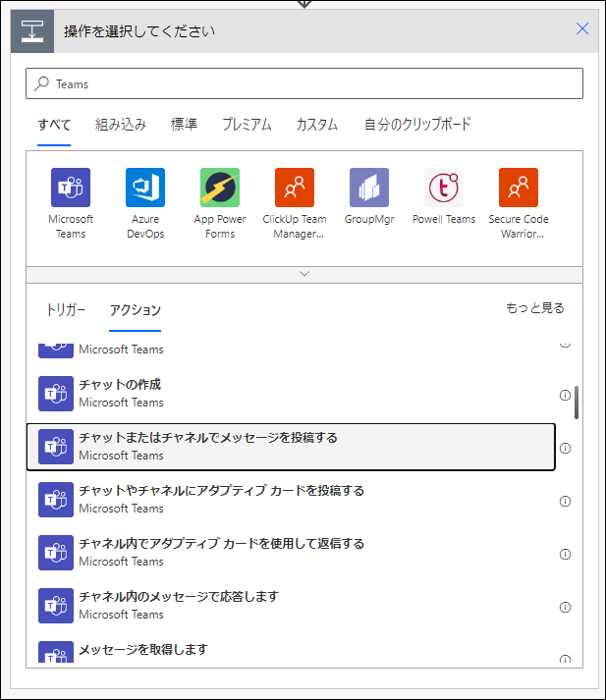Viewport: 606px width, 700px height.
Task: Close the 操作を選択してください panel
Action: coord(582,29)
